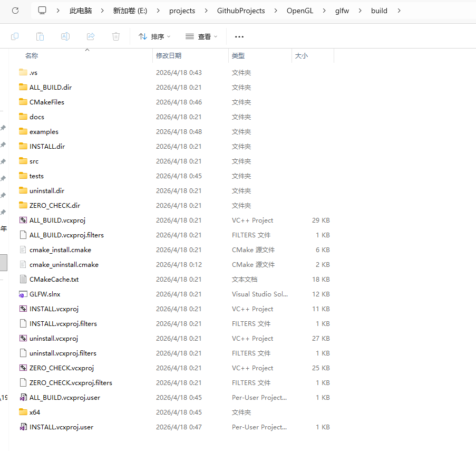The width and height of the screenshot is (476, 451).
Task: Click the Refresh icon in address bar
Action: coord(15,11)
